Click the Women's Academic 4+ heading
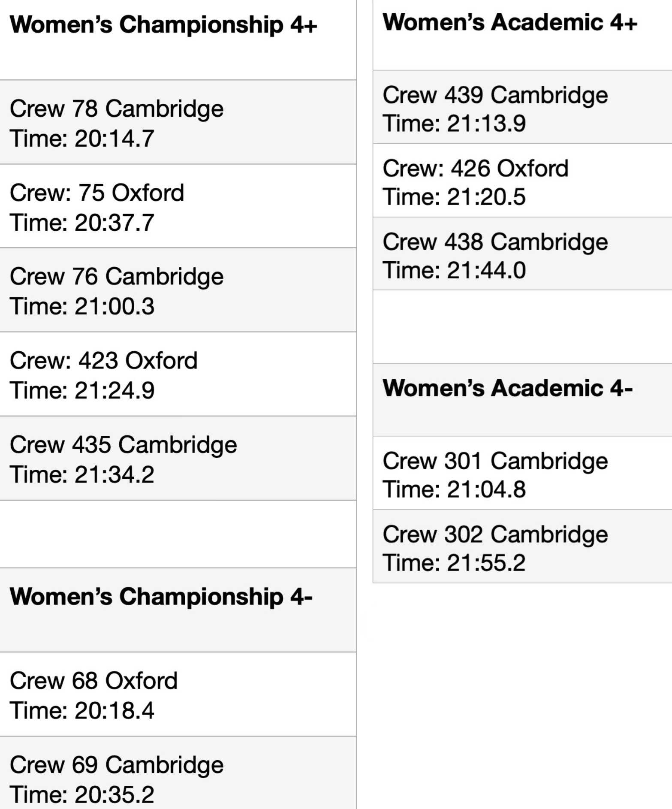 [509, 22]
